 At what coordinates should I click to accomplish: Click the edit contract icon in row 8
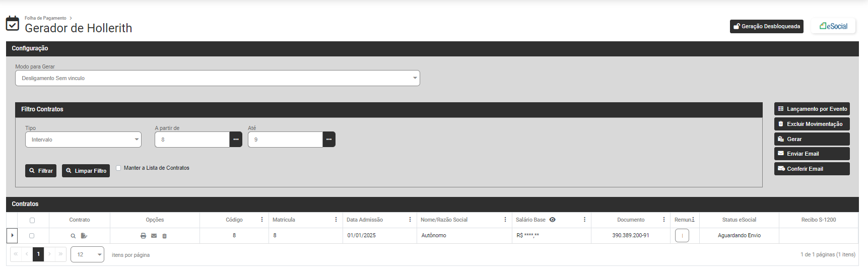point(84,236)
